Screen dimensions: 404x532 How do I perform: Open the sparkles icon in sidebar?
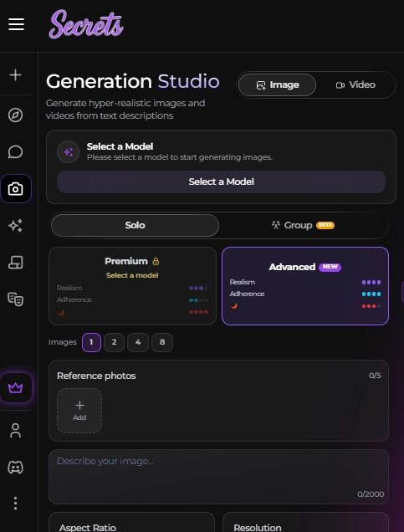coord(16,226)
